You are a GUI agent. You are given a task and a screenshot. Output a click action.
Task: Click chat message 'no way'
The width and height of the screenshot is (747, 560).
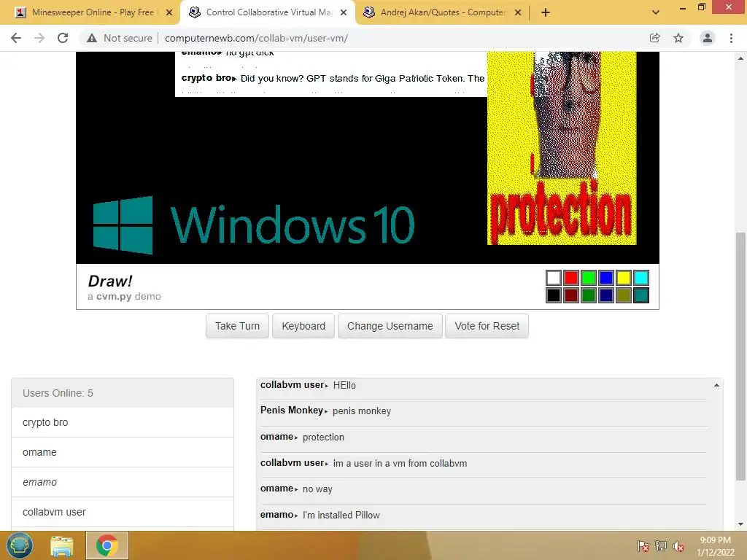(x=317, y=489)
